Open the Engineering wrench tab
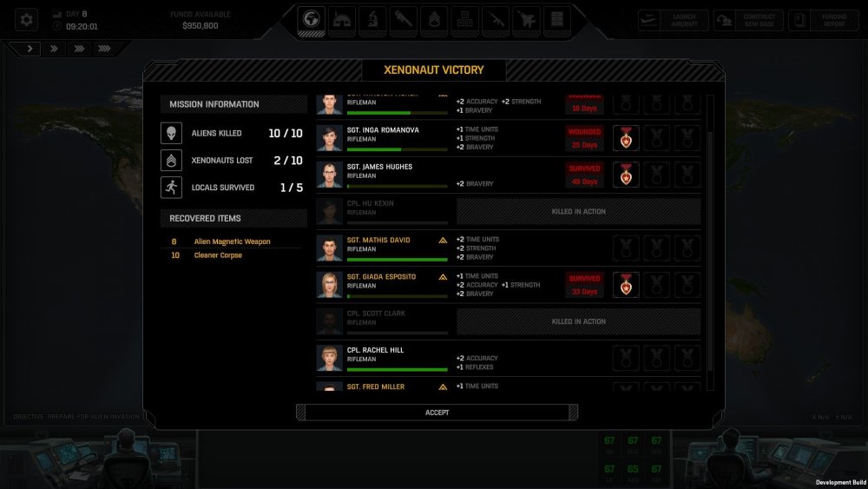This screenshot has width=868, height=489. pyautogui.click(x=403, y=21)
